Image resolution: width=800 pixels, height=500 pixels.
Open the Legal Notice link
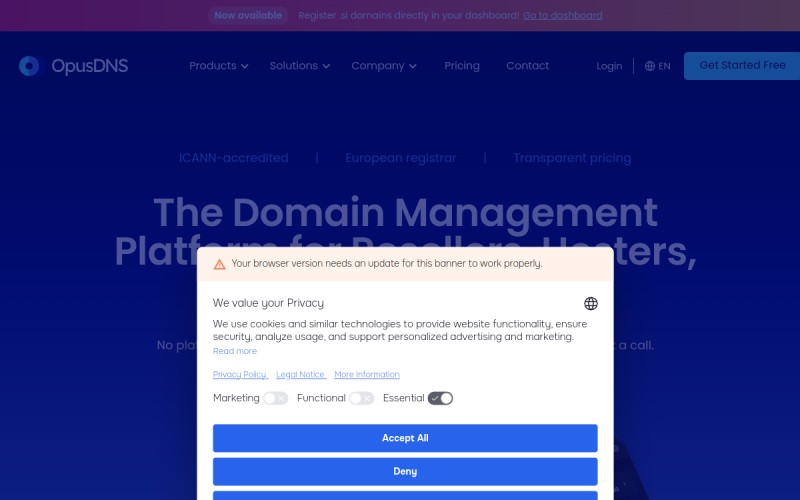click(x=301, y=374)
